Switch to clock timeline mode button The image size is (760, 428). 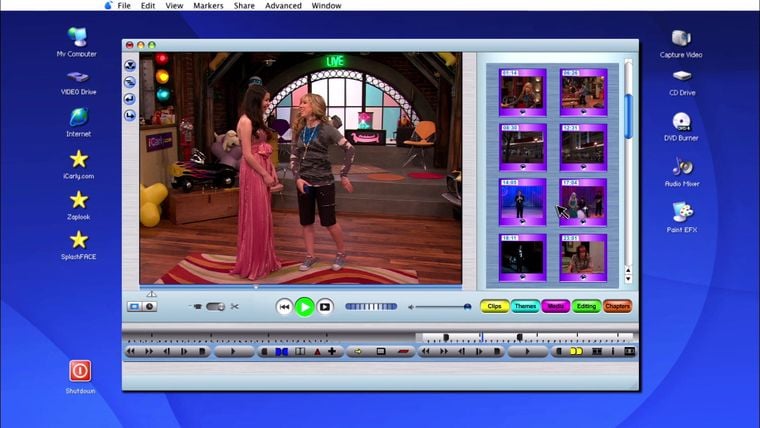coord(149,306)
